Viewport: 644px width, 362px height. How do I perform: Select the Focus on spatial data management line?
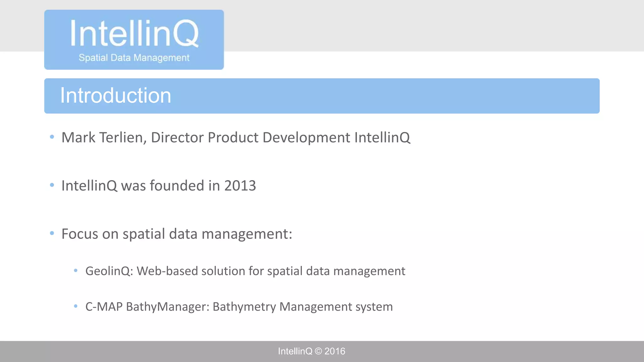tap(177, 234)
